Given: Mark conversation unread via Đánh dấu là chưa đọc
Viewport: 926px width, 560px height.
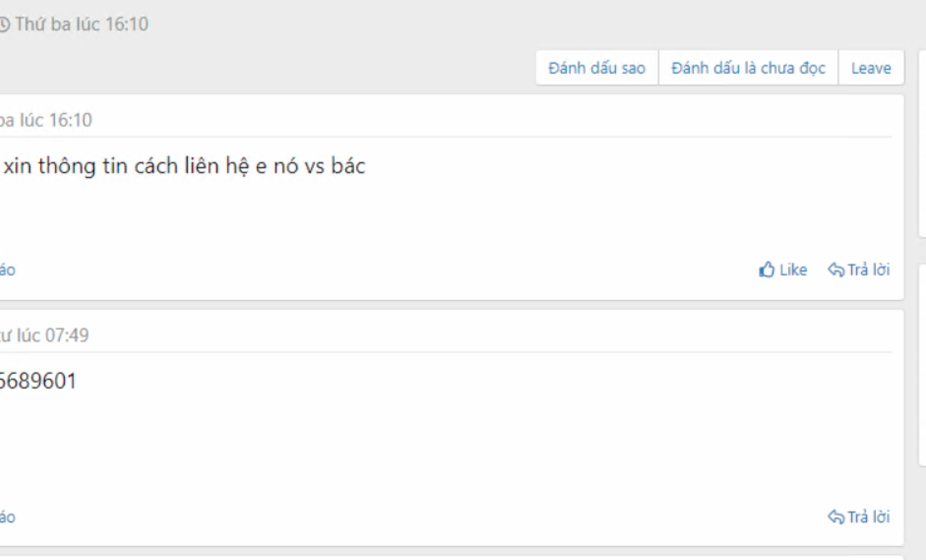Looking at the screenshot, I should click(x=748, y=68).
